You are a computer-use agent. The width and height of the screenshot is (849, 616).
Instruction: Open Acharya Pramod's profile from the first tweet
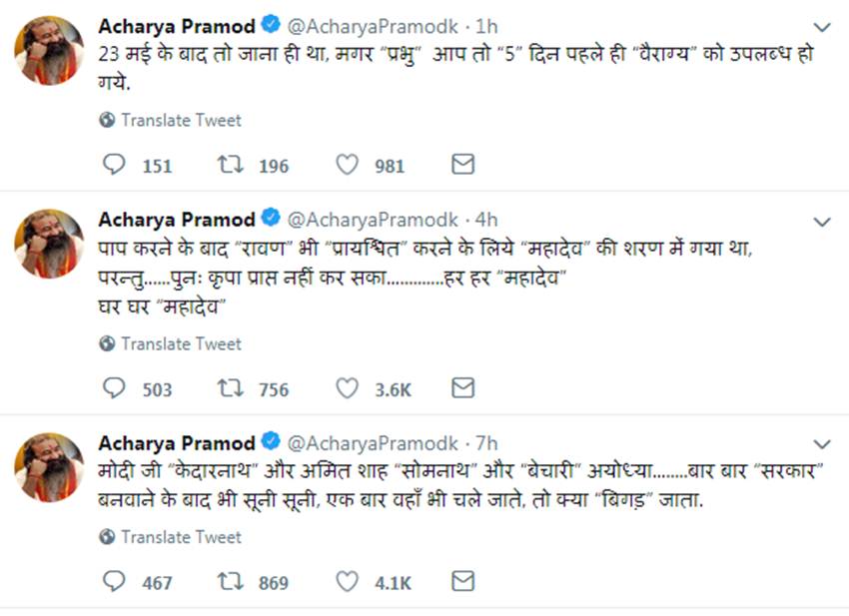pos(177,27)
